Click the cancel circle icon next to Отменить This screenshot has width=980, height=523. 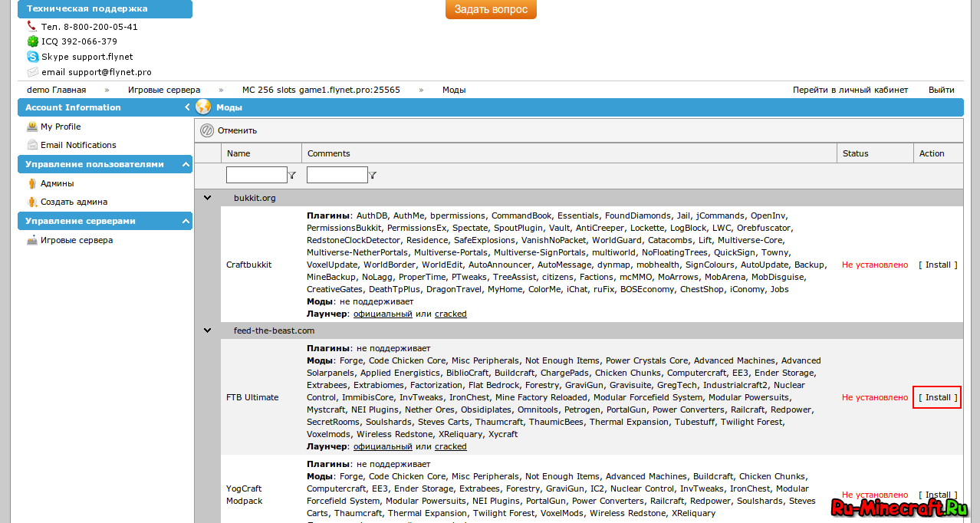pos(207,130)
